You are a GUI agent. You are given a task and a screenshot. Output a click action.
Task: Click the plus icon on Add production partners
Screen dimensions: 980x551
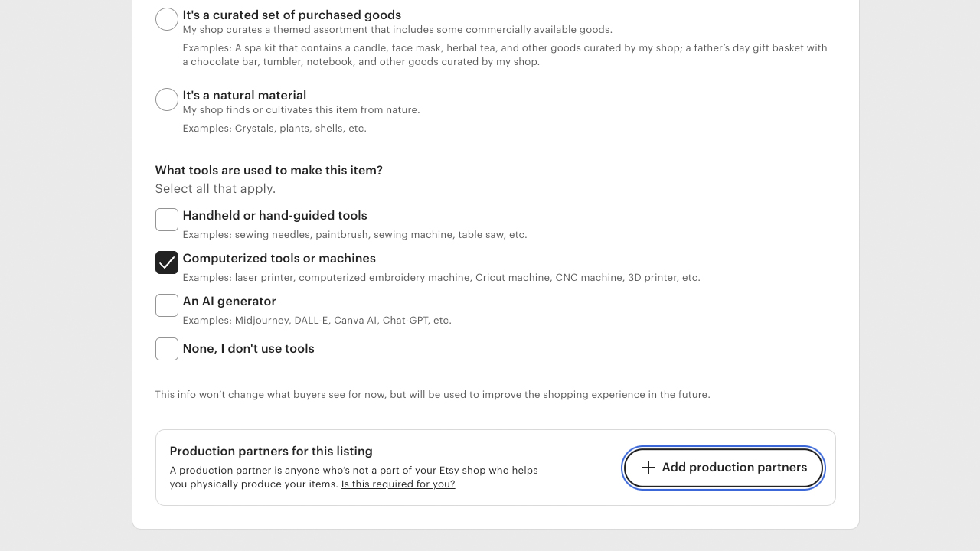tap(648, 467)
